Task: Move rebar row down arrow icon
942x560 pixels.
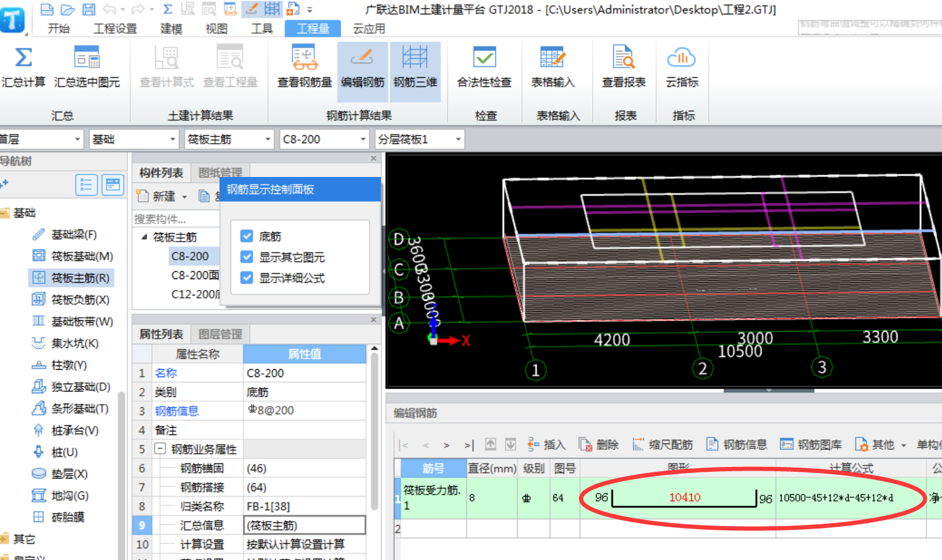Action: click(510, 445)
